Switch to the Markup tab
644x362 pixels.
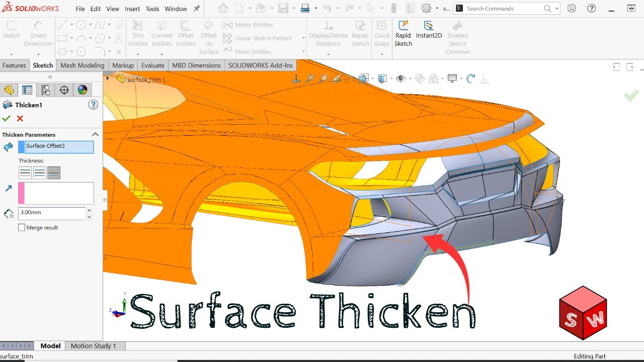coord(123,65)
